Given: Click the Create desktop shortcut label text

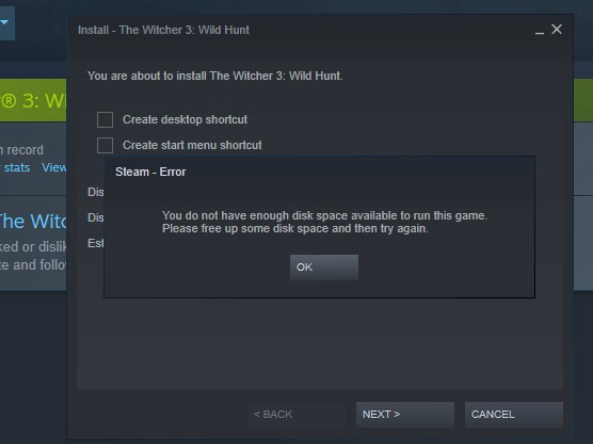Looking at the screenshot, I should pos(185,120).
